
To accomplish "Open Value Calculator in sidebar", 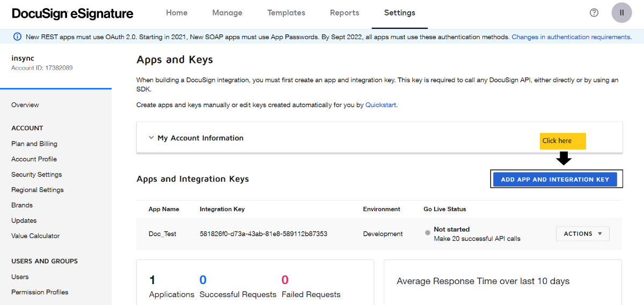I will click(35, 236).
